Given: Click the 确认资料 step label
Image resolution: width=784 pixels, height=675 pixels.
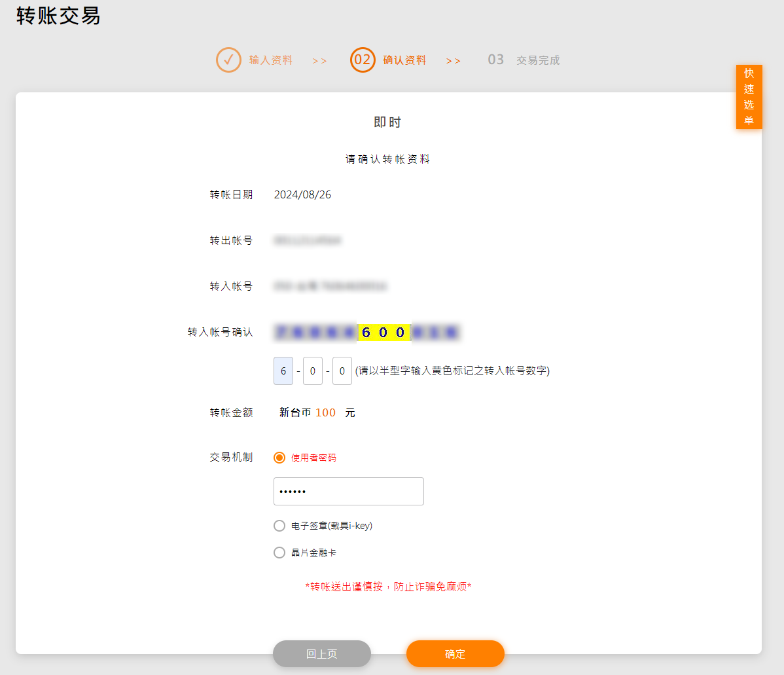Looking at the screenshot, I should click(404, 60).
